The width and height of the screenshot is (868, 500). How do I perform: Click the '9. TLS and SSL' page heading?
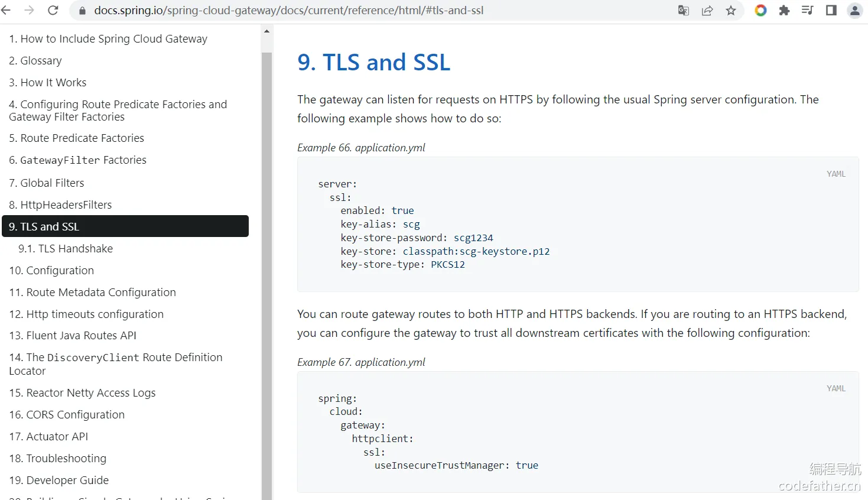click(374, 62)
